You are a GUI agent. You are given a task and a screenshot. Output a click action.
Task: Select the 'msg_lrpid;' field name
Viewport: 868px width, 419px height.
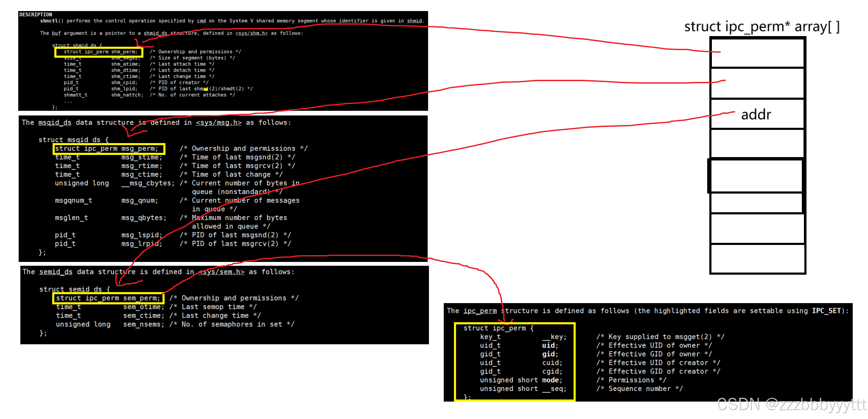coord(142,244)
